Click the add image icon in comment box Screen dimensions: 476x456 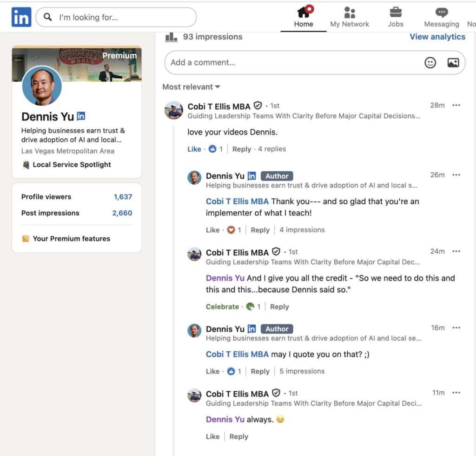pos(453,62)
